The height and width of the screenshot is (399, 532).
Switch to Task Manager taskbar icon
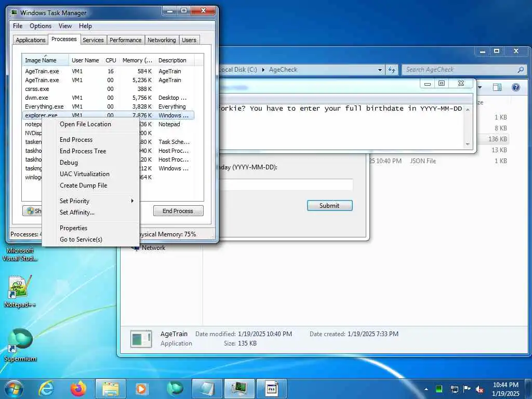pyautogui.click(x=240, y=389)
